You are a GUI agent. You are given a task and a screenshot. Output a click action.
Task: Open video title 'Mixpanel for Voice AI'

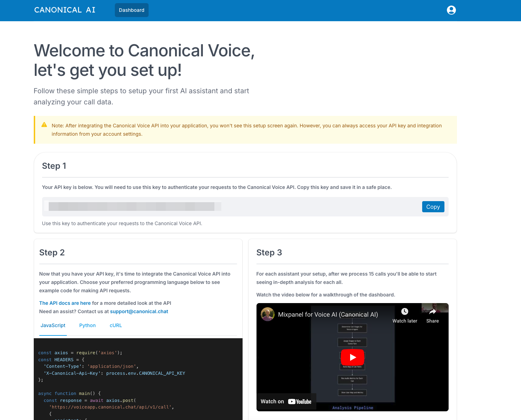[x=328, y=315]
